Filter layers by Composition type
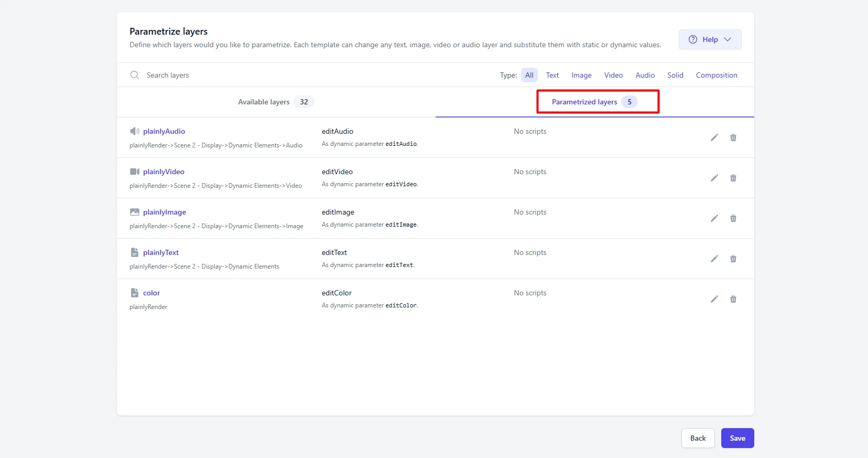The image size is (868, 458). click(x=717, y=75)
